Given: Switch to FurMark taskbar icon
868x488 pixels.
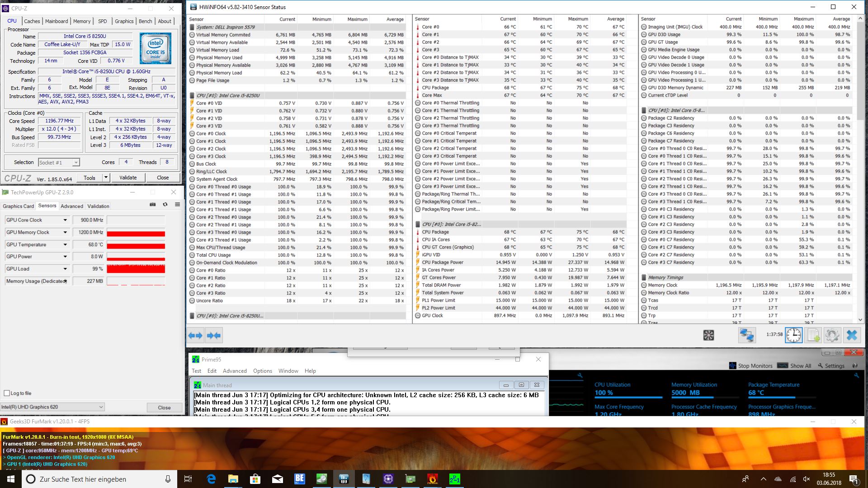Looking at the screenshot, I should tap(433, 479).
